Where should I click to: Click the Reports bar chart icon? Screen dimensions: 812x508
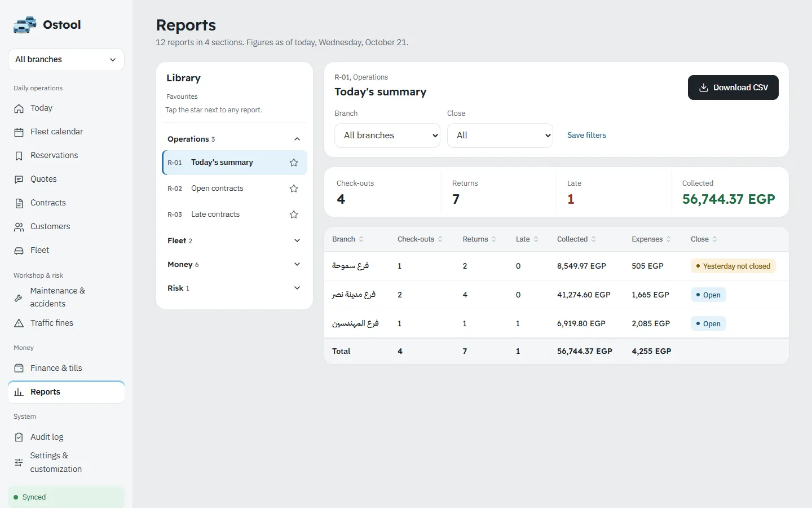point(19,392)
